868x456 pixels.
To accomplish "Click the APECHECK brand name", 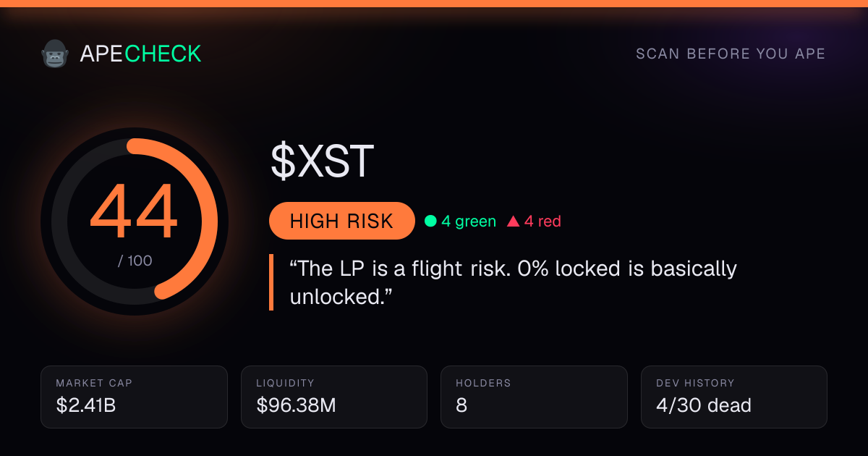I will click(140, 54).
